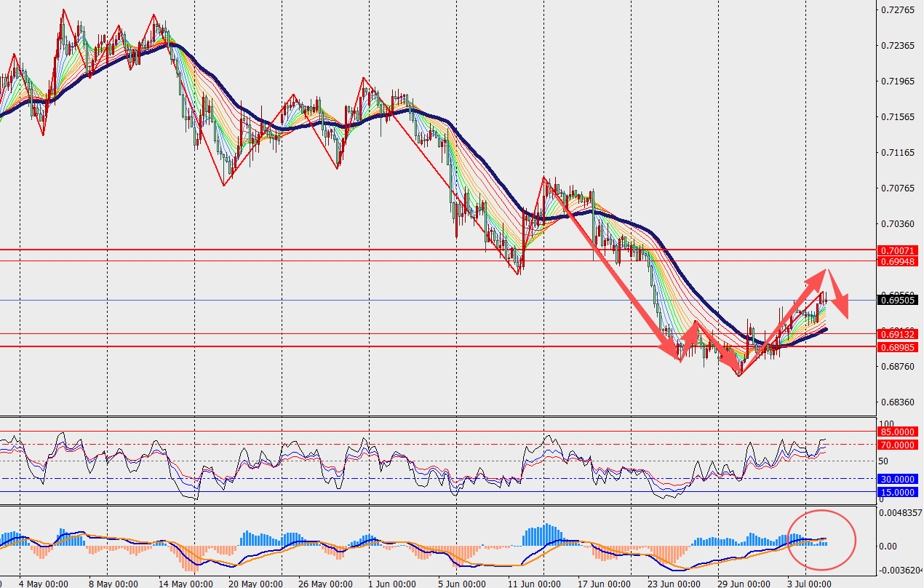Click the 70.0000 red oscillator level label
This screenshot has width=924, height=588.
click(x=898, y=445)
